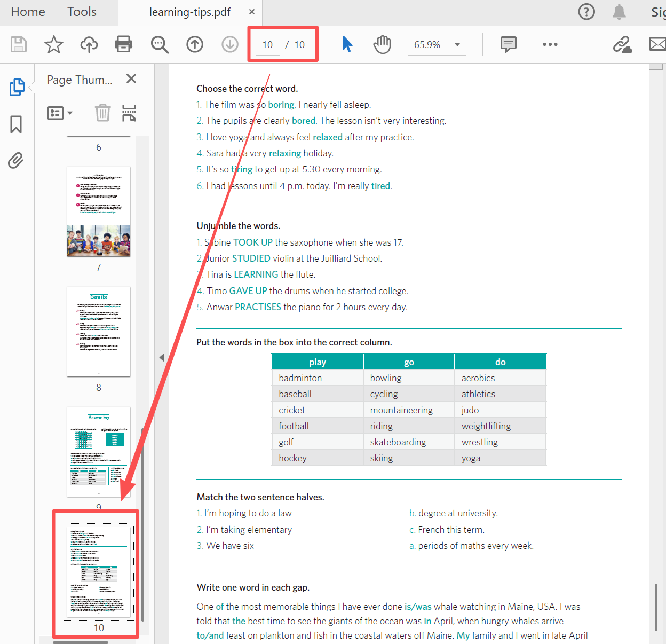Image resolution: width=666 pixels, height=644 pixels.
Task: Open the Tools tab
Action: (x=82, y=12)
